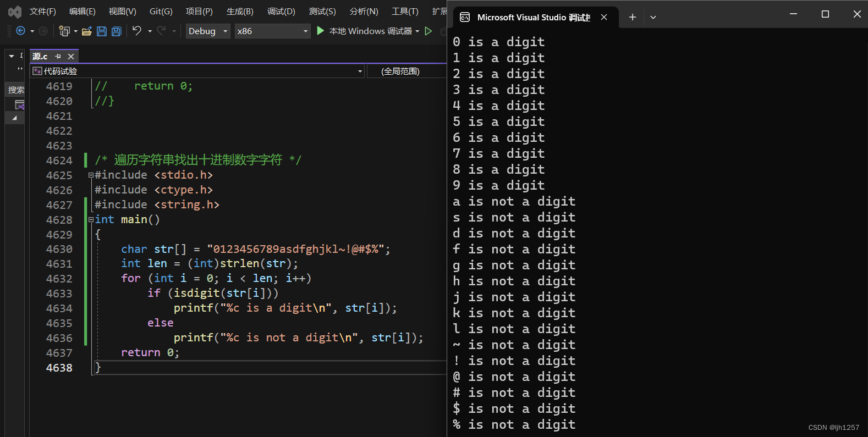Pin the 源.c tab

(x=58, y=57)
